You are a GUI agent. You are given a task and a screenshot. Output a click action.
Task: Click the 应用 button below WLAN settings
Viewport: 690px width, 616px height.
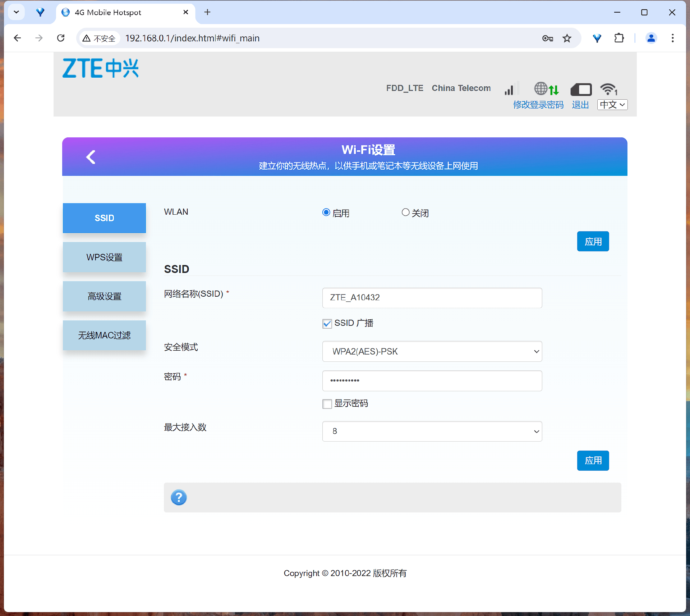point(593,241)
